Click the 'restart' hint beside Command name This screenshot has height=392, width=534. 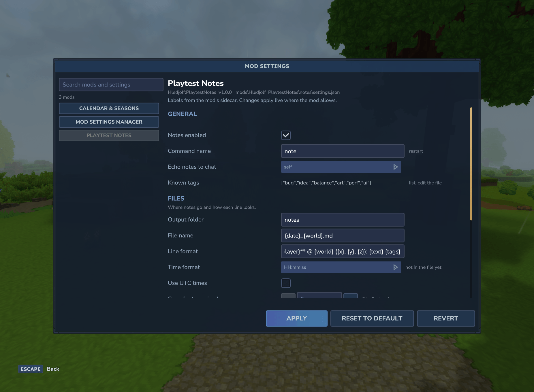(416, 151)
